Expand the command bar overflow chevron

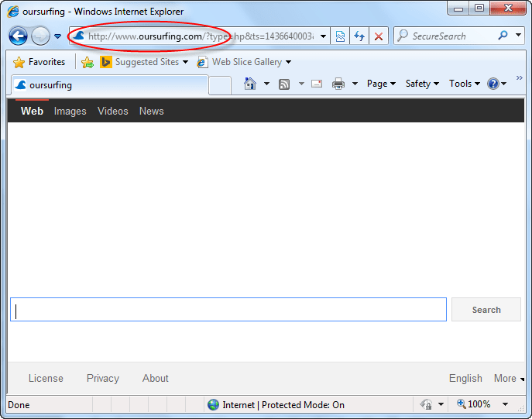519,78
